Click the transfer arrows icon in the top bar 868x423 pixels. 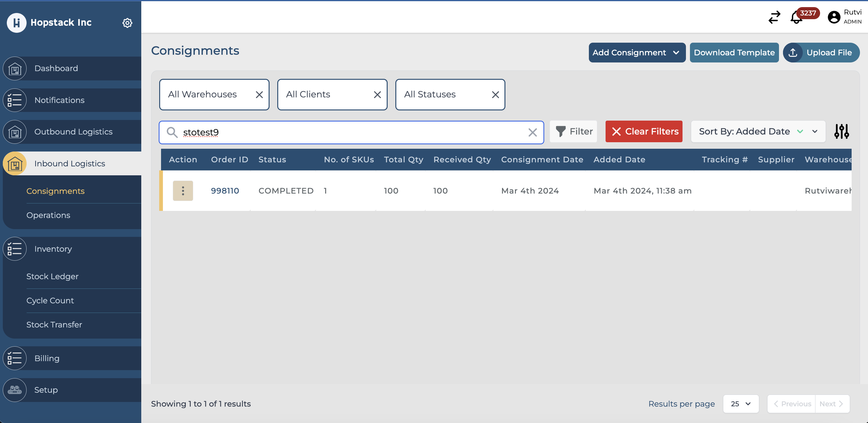[x=774, y=18]
